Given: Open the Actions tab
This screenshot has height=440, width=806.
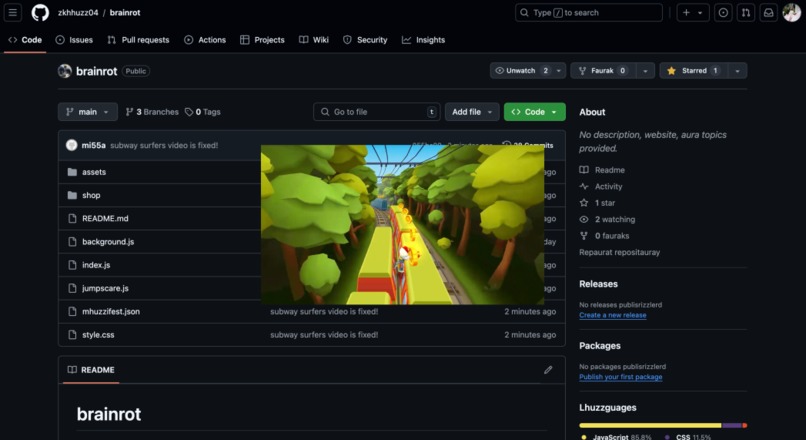Looking at the screenshot, I should pyautogui.click(x=205, y=40).
